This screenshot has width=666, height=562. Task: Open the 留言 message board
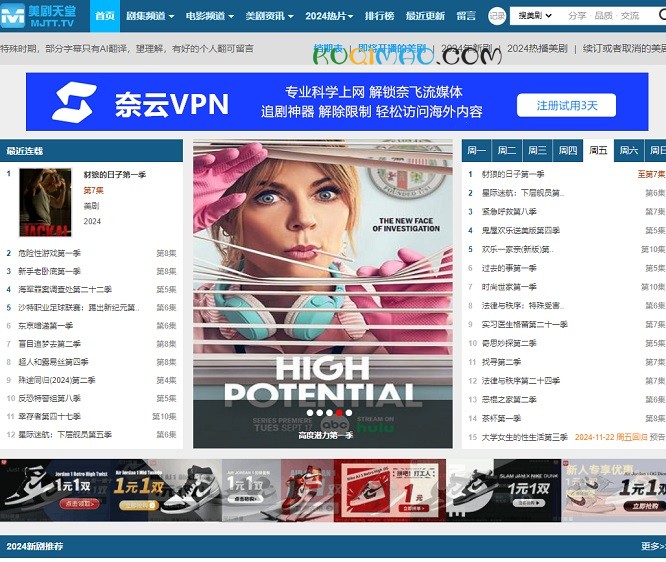[466, 16]
